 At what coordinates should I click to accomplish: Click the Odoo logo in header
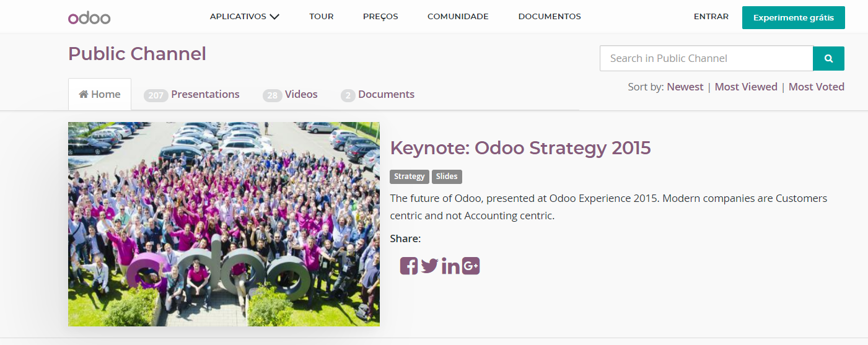[89, 17]
